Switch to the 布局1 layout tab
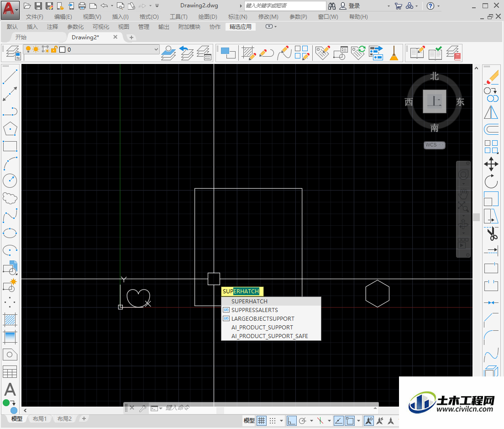504x429 pixels. (x=40, y=418)
